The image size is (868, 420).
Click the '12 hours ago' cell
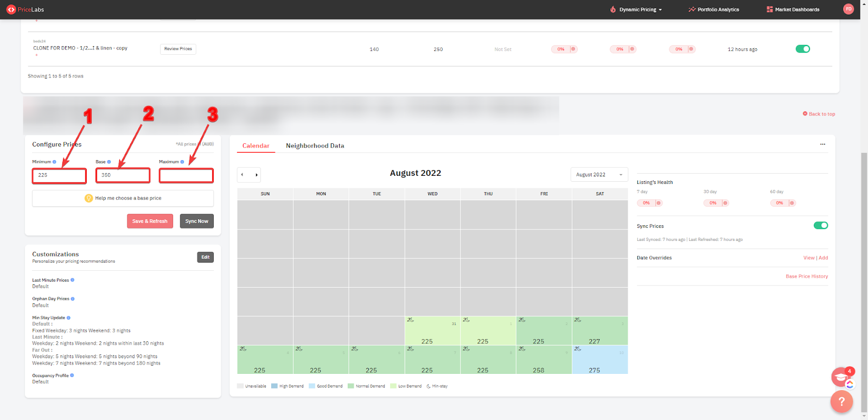(x=742, y=49)
